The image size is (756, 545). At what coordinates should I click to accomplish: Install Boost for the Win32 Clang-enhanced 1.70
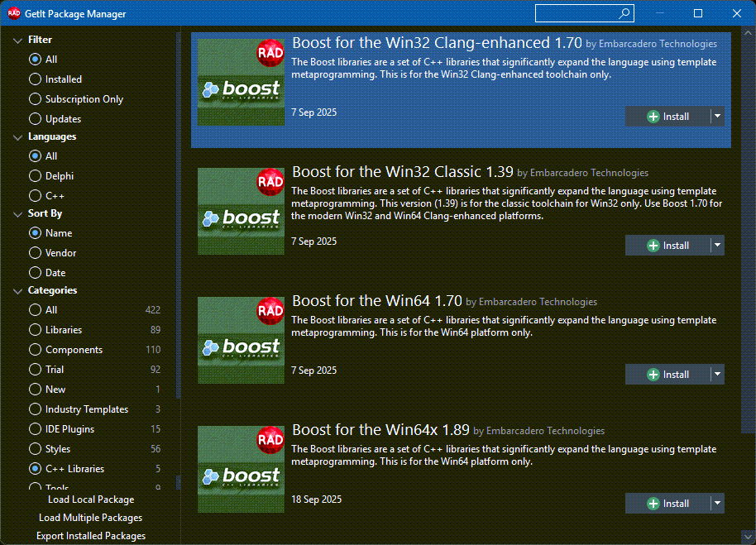coord(667,117)
